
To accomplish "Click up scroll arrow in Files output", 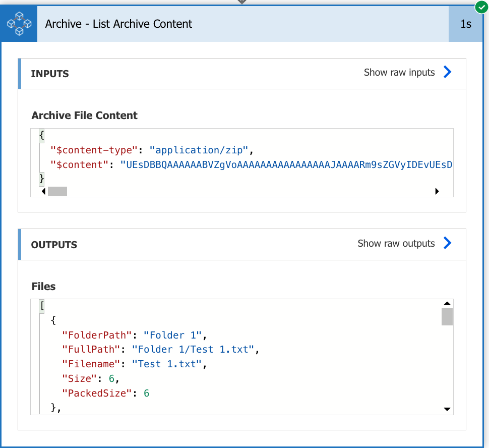I will click(x=447, y=303).
